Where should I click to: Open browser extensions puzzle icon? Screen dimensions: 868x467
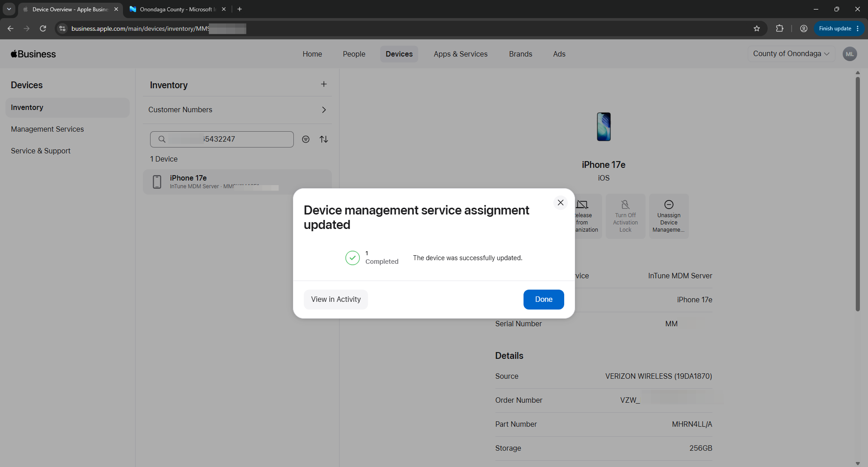(x=779, y=29)
